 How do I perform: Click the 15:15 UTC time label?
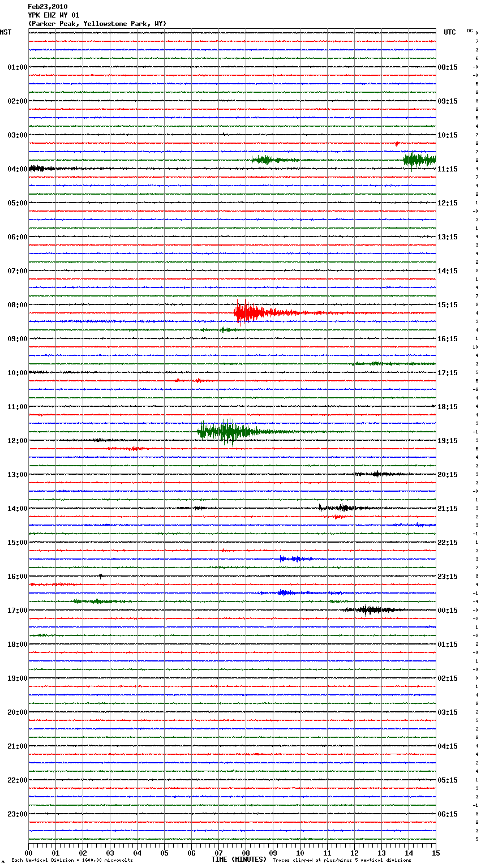[x=448, y=305]
